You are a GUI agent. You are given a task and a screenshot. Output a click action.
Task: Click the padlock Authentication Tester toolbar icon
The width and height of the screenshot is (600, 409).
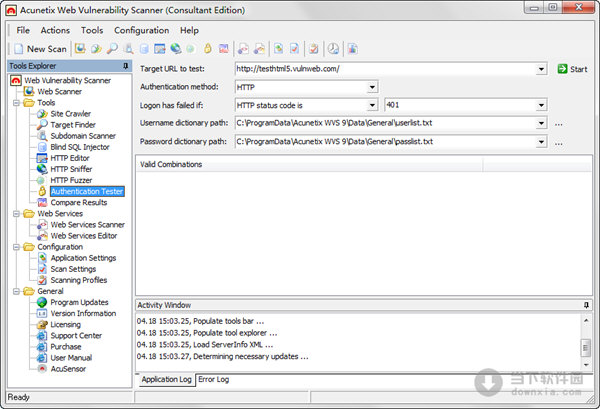click(x=208, y=49)
